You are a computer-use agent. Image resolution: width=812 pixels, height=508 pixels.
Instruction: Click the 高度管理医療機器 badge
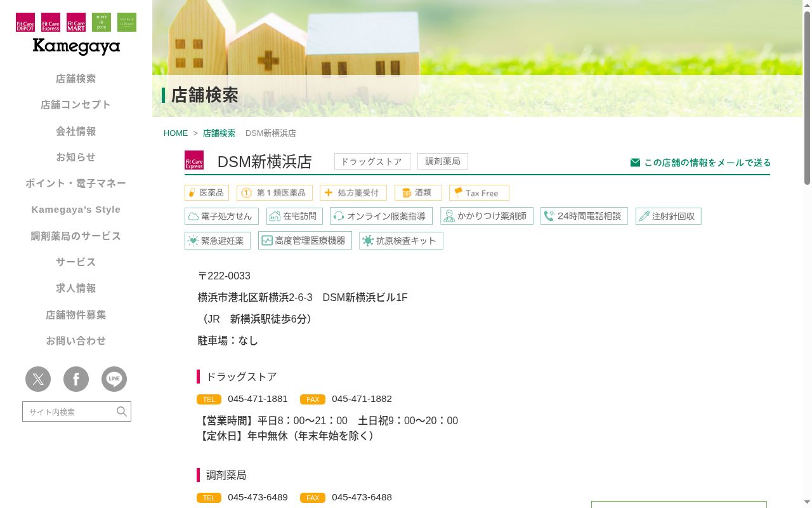305,241
